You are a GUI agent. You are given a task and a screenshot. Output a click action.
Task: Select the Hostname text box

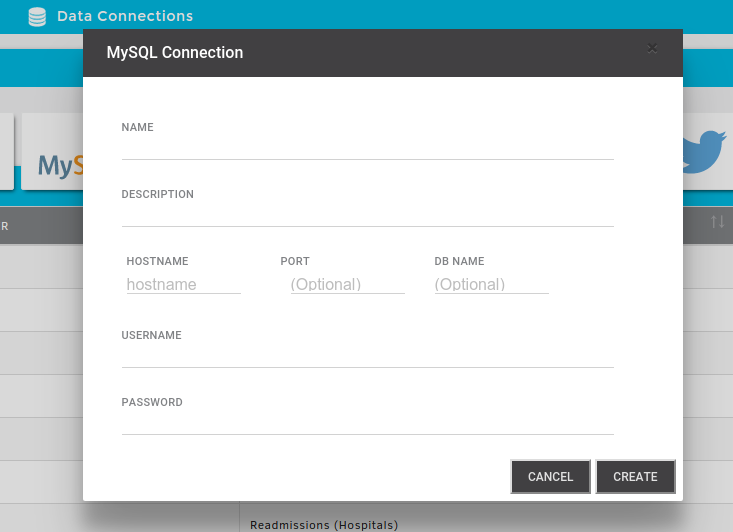pos(183,284)
